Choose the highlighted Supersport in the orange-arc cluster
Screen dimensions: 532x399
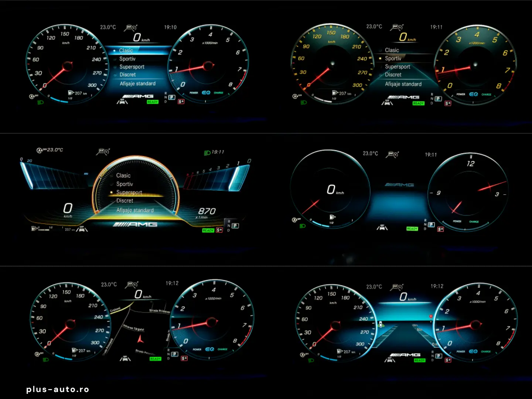(129, 192)
